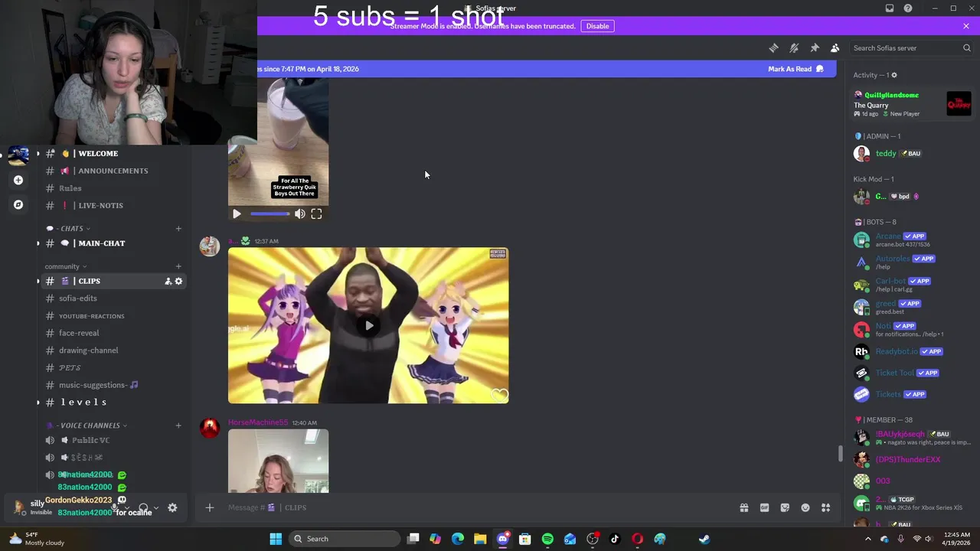Open the GIF picker
980x551 pixels.
tap(764, 507)
